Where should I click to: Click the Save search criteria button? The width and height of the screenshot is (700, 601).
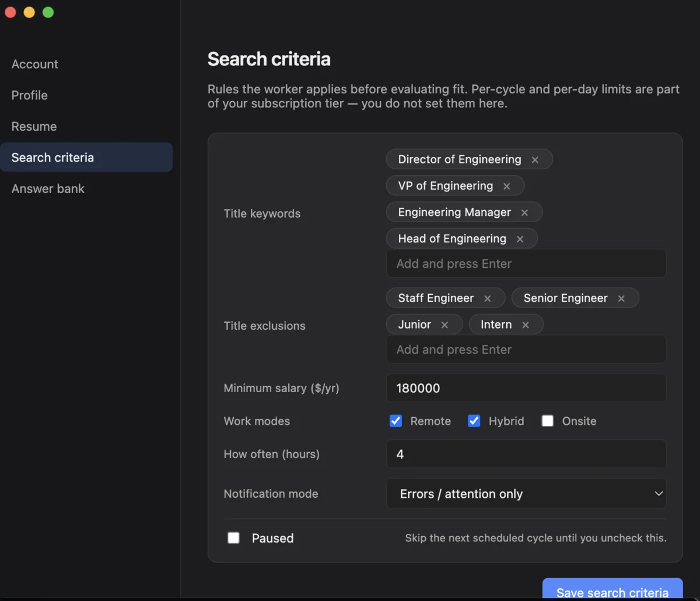pos(612,589)
